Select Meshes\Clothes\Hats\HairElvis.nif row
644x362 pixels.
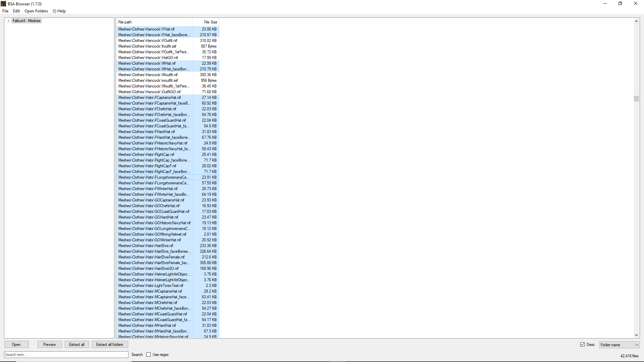[168, 246]
